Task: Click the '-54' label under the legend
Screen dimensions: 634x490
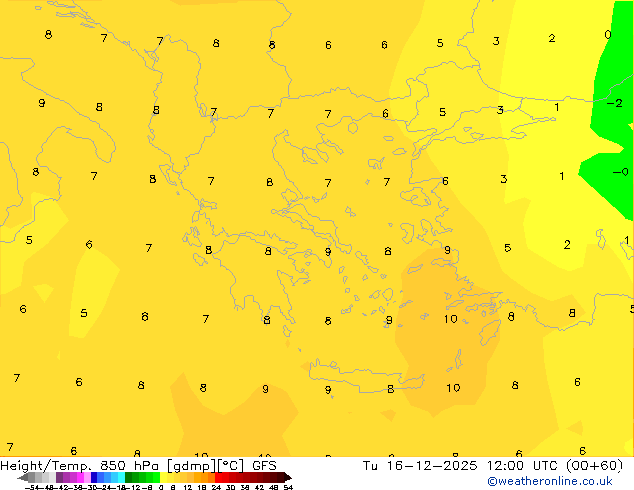Action: click(32, 487)
